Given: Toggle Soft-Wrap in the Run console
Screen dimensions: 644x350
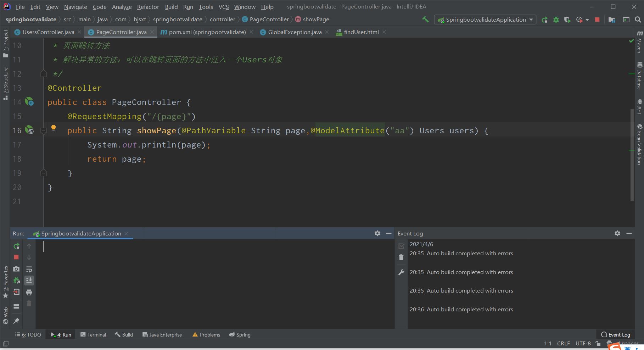Looking at the screenshot, I should (x=29, y=269).
